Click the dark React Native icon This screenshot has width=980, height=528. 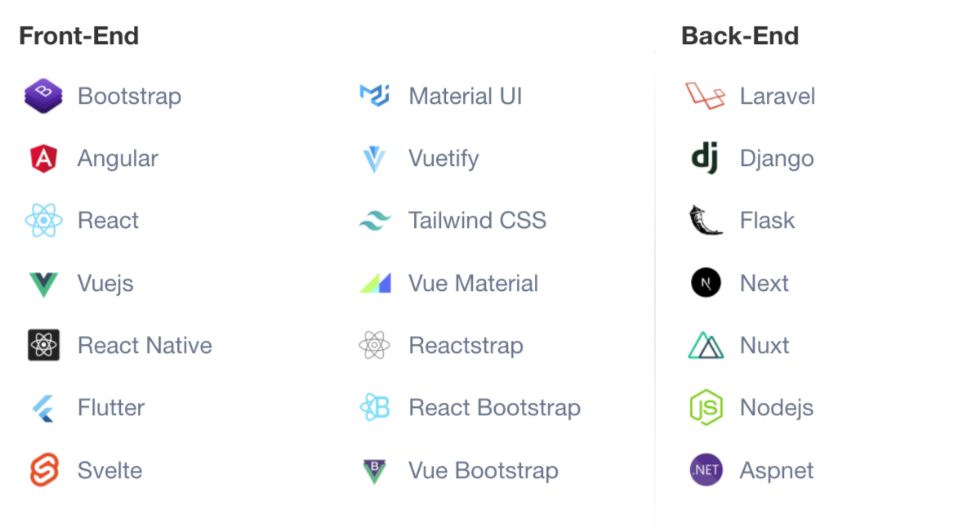[43, 346]
